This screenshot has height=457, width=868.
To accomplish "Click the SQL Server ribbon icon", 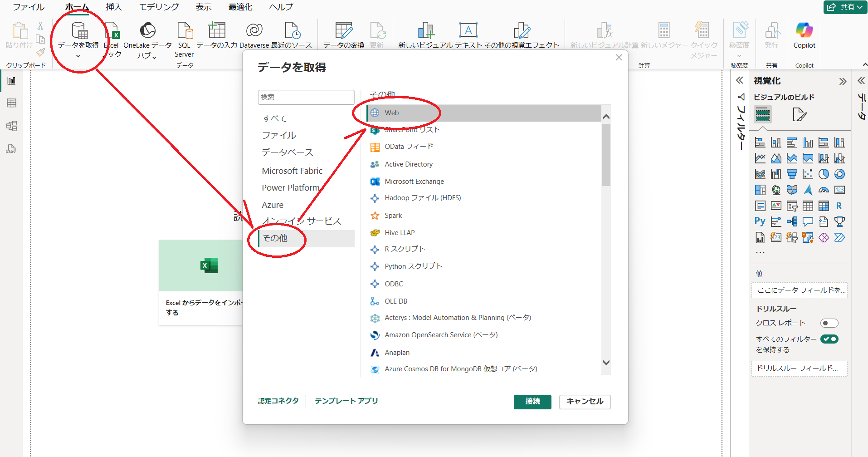I will point(185,30).
